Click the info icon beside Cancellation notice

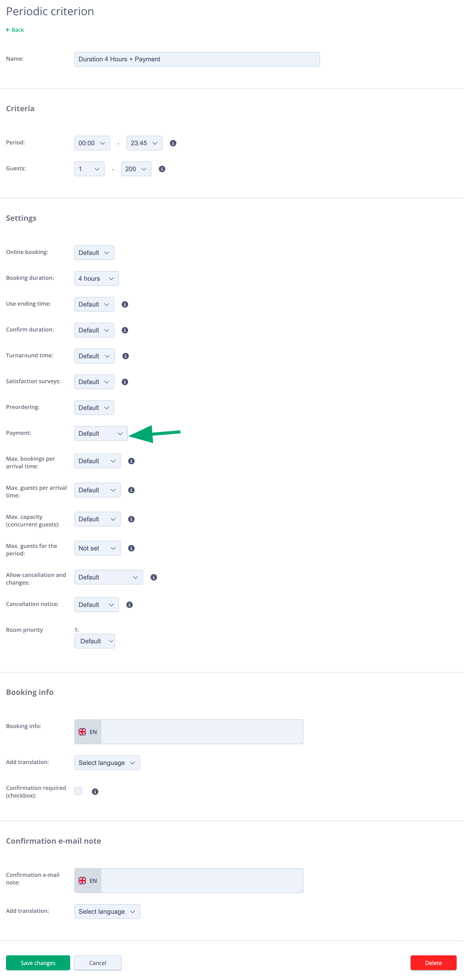click(129, 604)
